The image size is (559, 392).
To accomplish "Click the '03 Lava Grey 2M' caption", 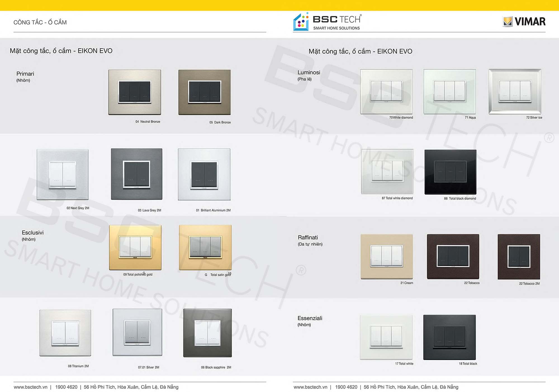I will [x=150, y=210].
